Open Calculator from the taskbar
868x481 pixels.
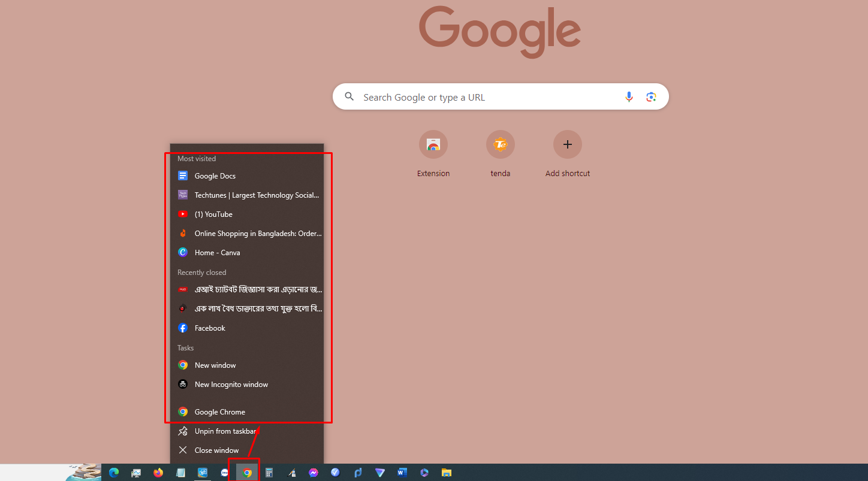coord(269,473)
